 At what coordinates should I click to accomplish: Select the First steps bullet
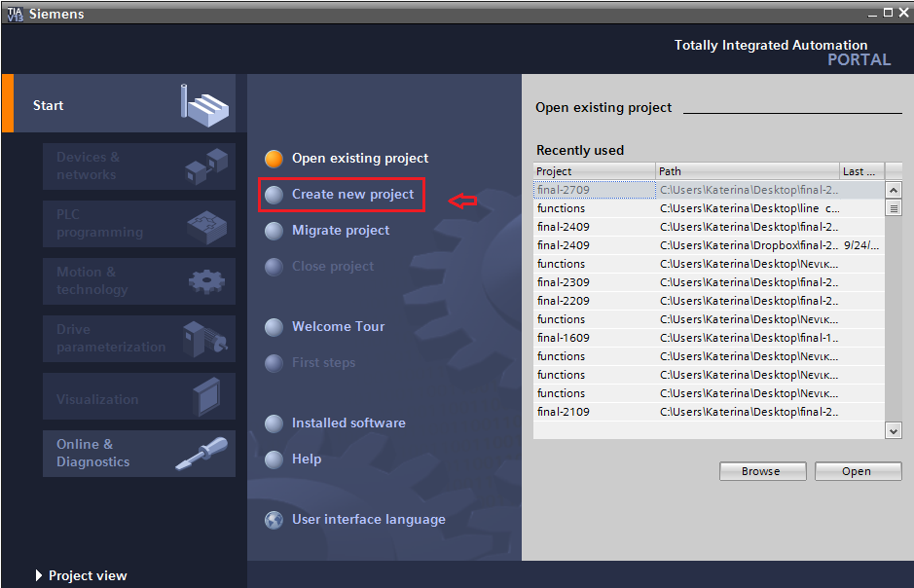[274, 363]
